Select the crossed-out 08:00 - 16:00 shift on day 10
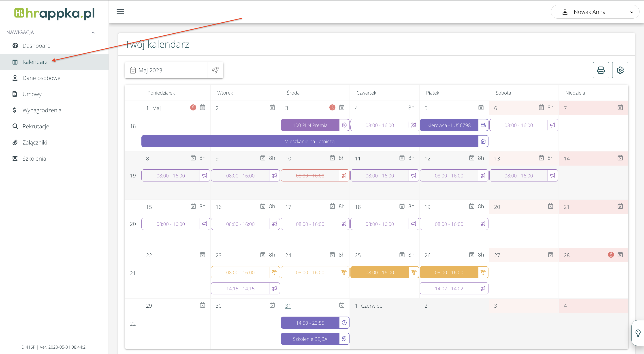Screen dimensions: 644x354 pyautogui.click(x=310, y=176)
